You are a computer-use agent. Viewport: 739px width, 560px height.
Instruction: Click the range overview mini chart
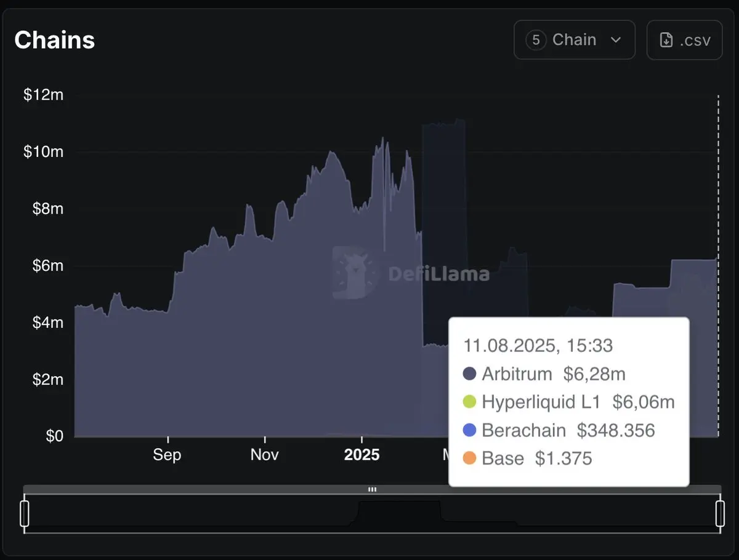pos(372,513)
